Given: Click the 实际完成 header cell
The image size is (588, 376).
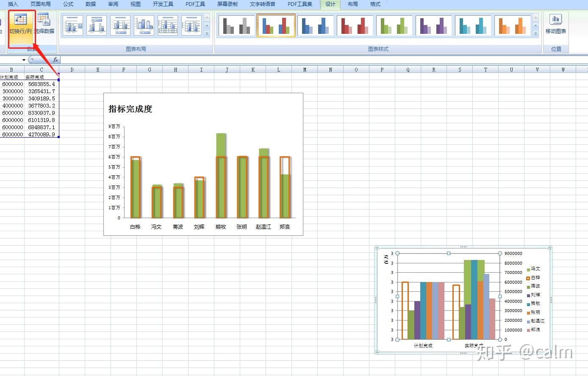Looking at the screenshot, I should [42, 77].
